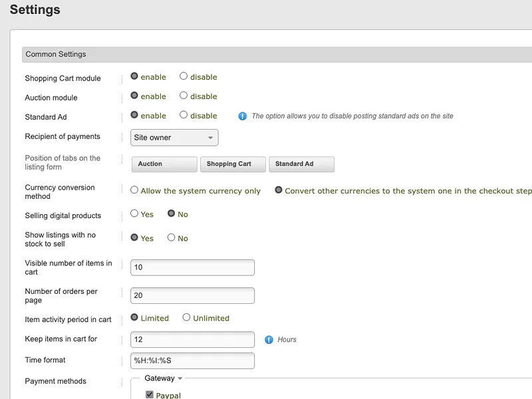Select Yes for Selling digital products
Screen dimensions: 532x399
pos(134,213)
